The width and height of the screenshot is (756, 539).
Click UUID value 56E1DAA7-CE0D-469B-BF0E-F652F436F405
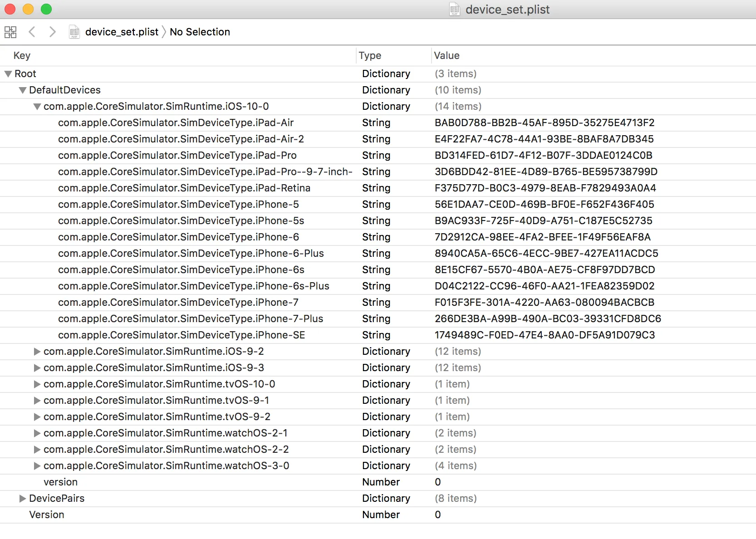coord(545,204)
